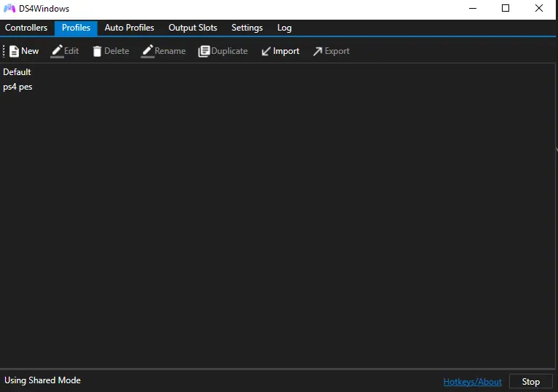558x392 pixels.
Task: Click the Using Shared Mode status text
Action: coord(42,380)
